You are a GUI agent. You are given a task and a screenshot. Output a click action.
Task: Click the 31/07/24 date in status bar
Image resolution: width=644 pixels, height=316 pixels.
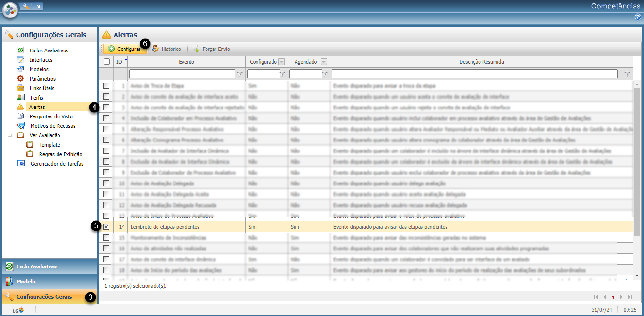602,310
